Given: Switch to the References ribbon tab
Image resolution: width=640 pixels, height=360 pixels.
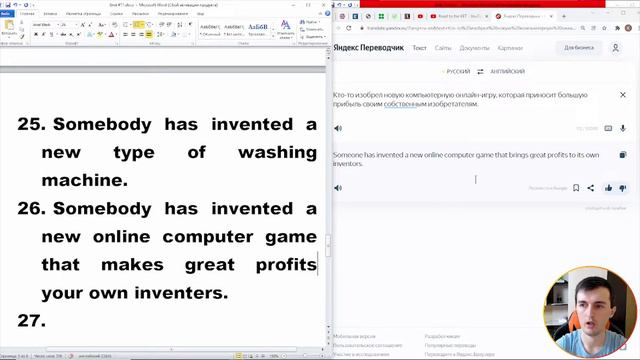Looking at the screenshot, I should click(116, 13).
